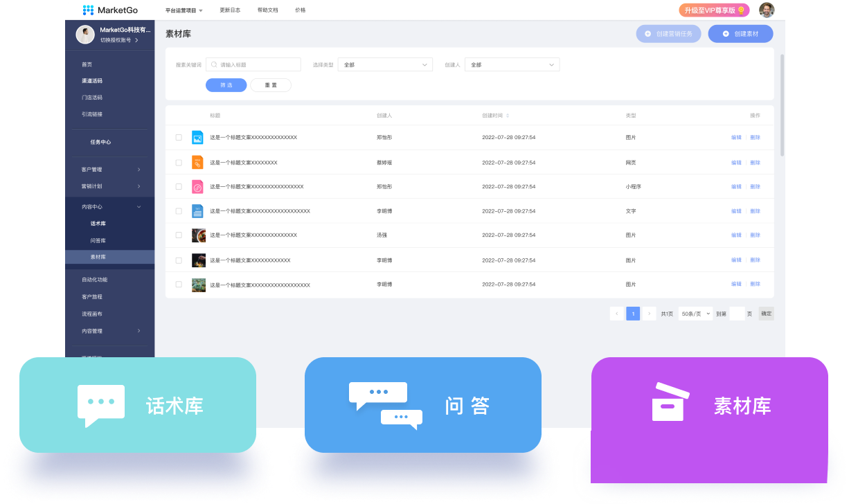Open the food thumbnail in 汤强's row
This screenshot has width=849, height=504.
tap(199, 235)
